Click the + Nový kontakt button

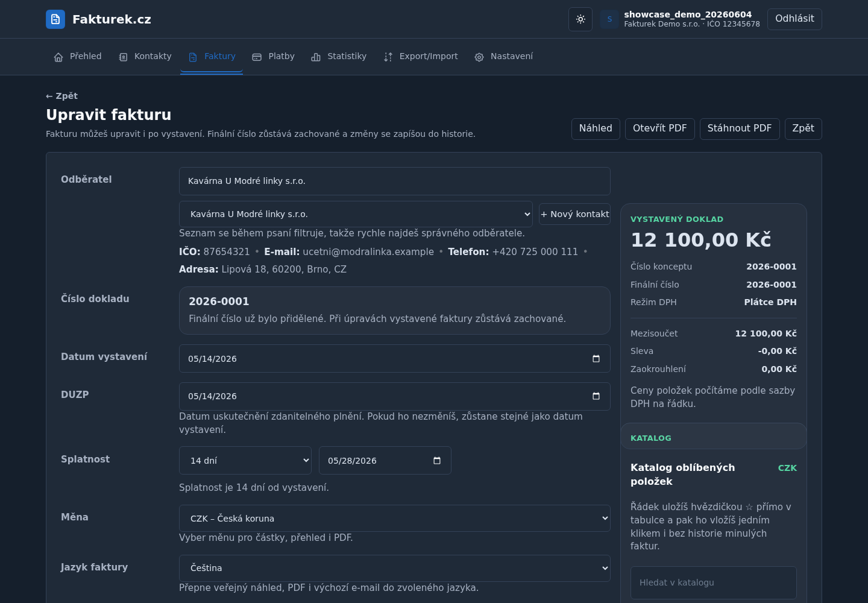click(x=574, y=214)
